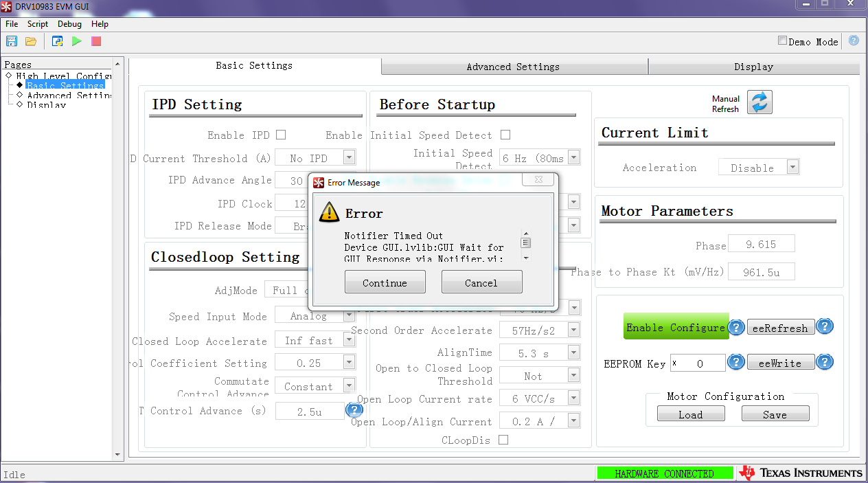
Task: Click the Phase to Phase Kt field
Action: 761,271
